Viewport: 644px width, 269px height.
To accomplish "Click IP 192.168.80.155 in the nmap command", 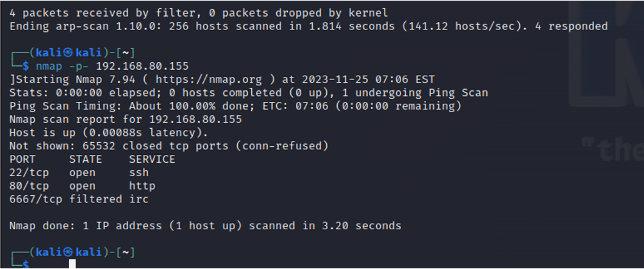I will (142, 66).
